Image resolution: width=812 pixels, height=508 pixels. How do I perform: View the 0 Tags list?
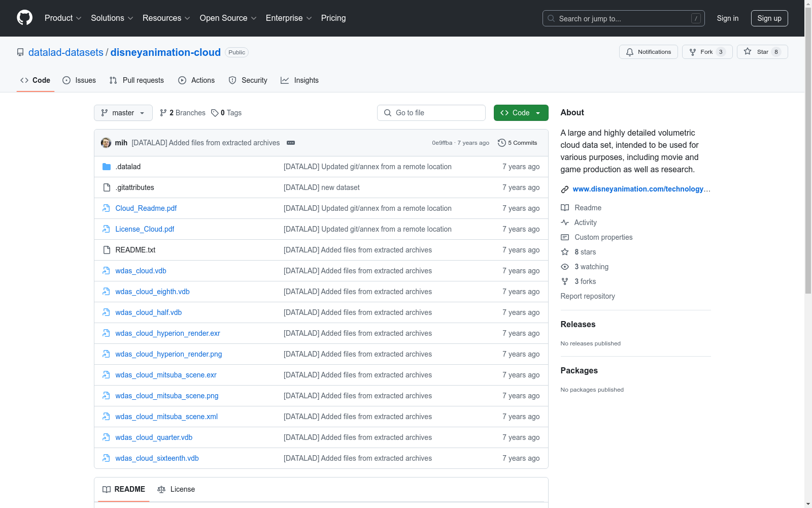tap(226, 113)
